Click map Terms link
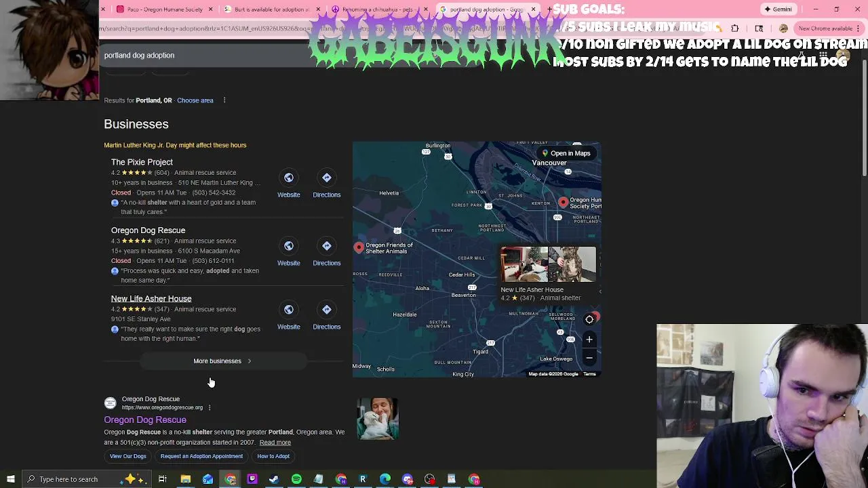Screen dimensions: 868x488 click(x=589, y=374)
